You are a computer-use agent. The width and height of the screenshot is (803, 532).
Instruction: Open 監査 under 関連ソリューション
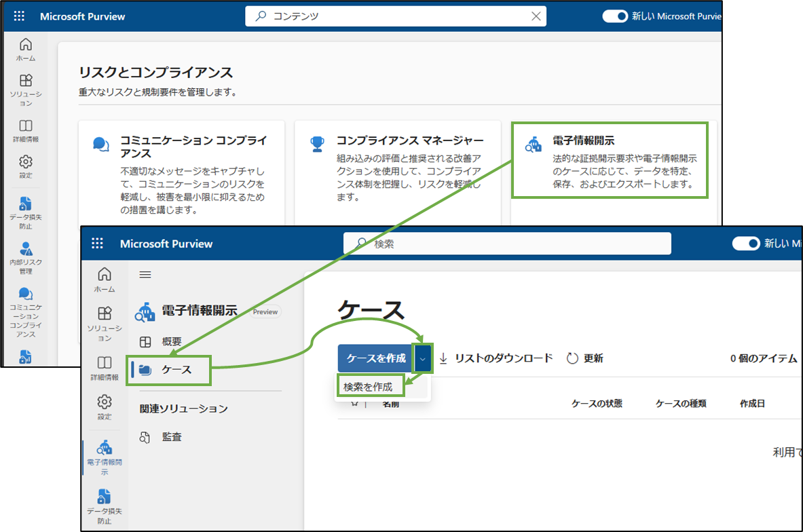pyautogui.click(x=161, y=437)
